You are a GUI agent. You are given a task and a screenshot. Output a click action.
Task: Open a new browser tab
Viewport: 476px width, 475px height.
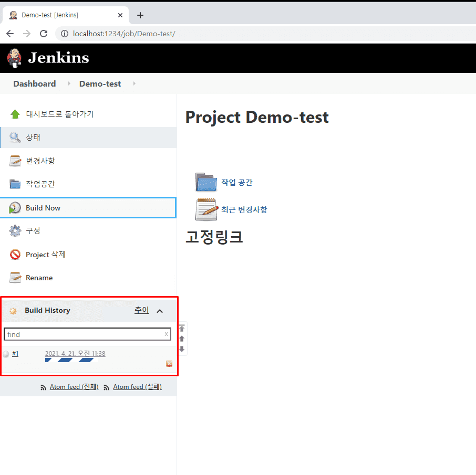(140, 15)
